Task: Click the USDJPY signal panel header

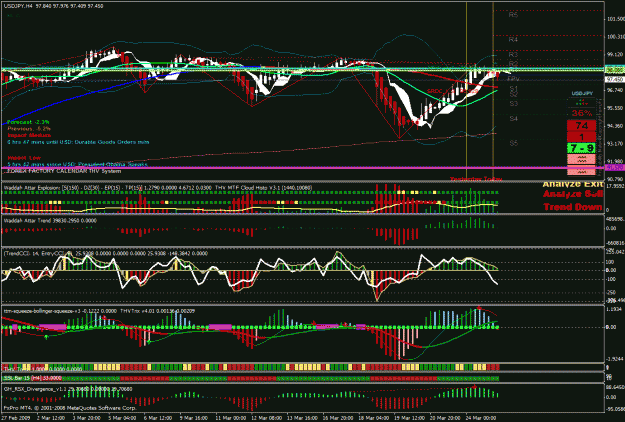Action: click(x=582, y=93)
